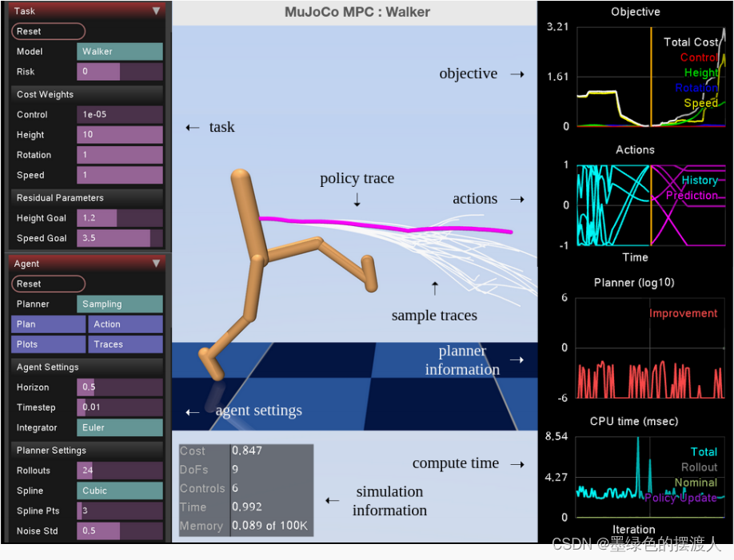
Task: Click the yellow Speed legend label
Action: (700, 103)
